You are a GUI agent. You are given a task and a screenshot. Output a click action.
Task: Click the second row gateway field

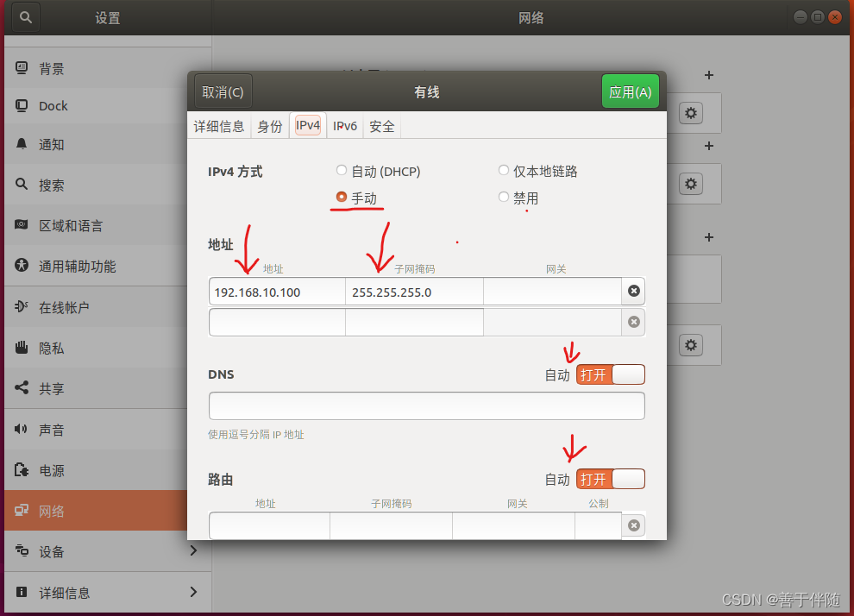(x=552, y=323)
